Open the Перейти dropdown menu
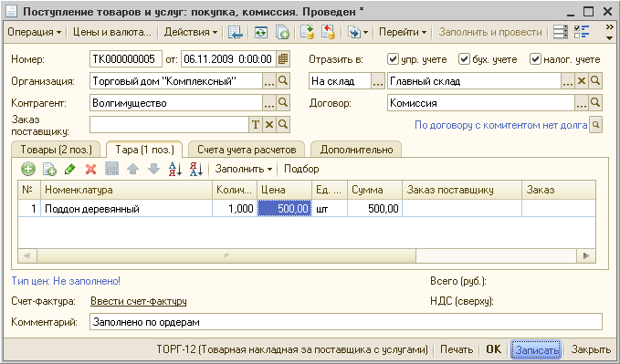 (402, 32)
